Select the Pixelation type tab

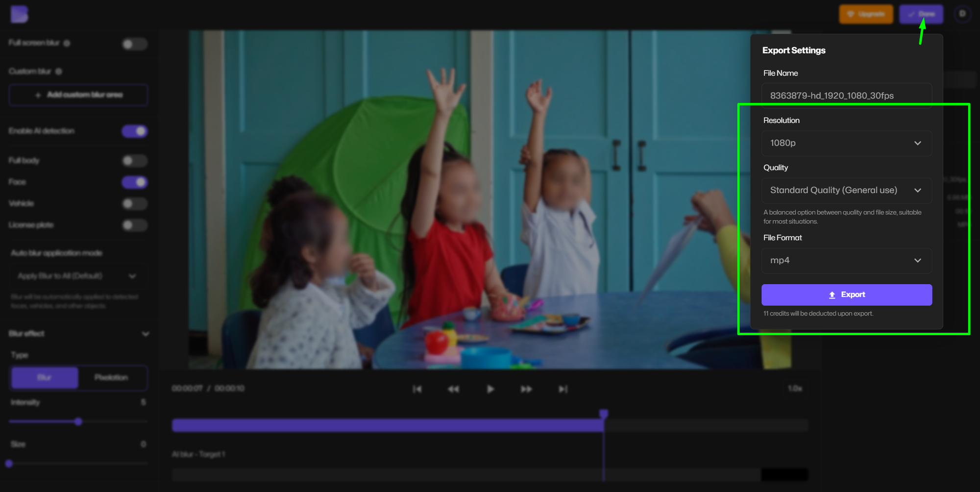pyautogui.click(x=112, y=378)
